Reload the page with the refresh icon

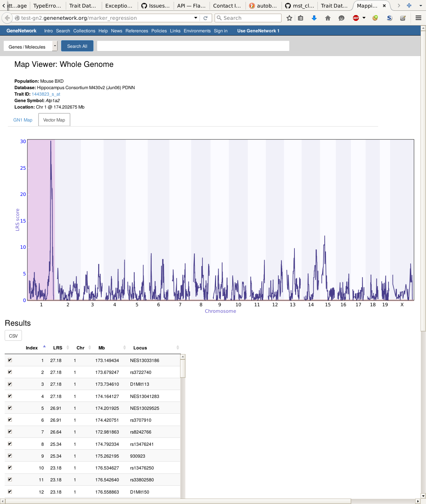coord(206,18)
